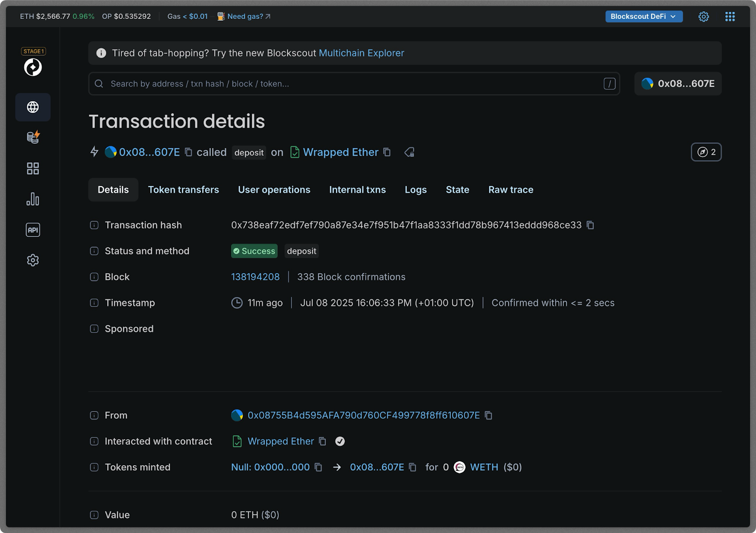Open the Null: 0x000...000 address link
The width and height of the screenshot is (756, 533).
(x=270, y=467)
